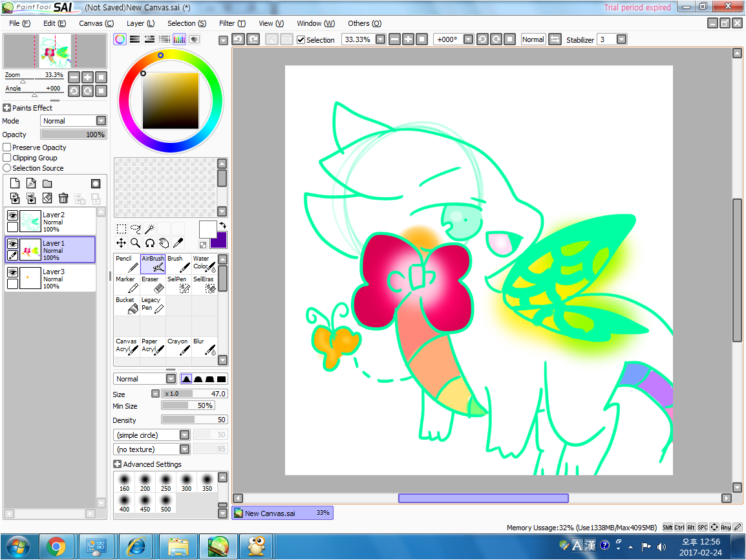Open the Canvas menu

96,23
